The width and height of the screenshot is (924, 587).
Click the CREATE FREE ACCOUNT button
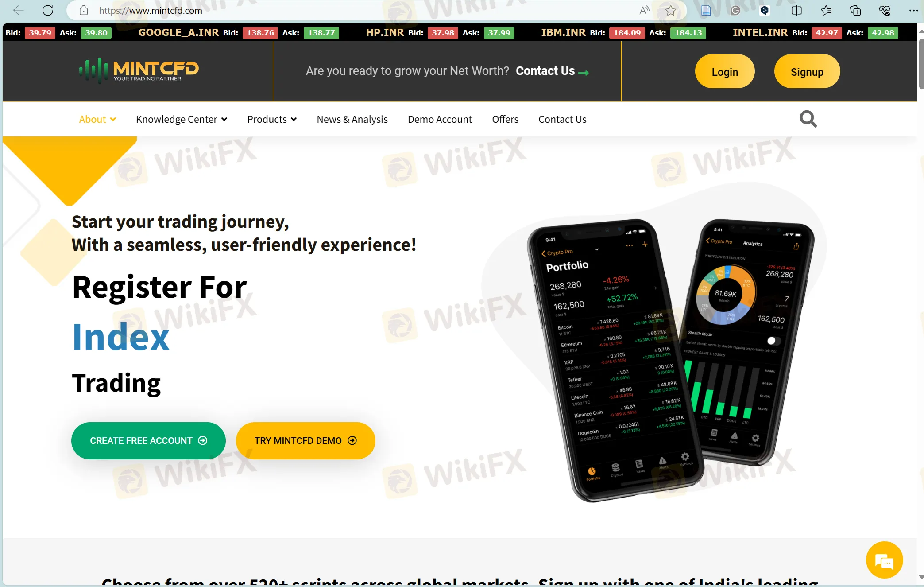[x=149, y=441]
